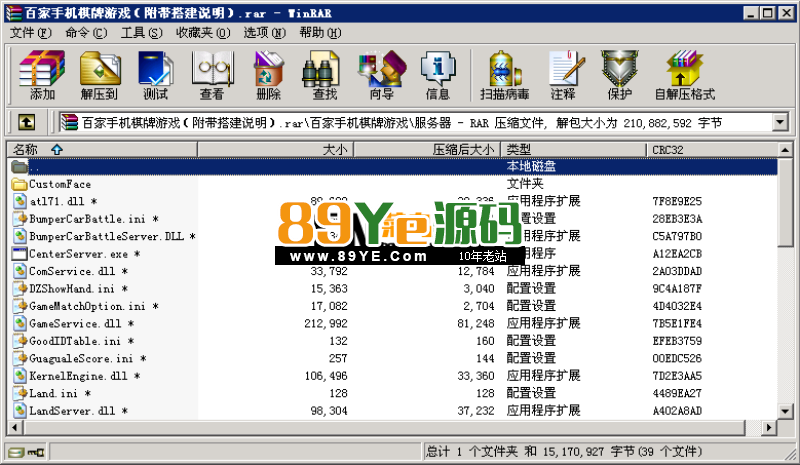The image size is (800, 465).
Task: Expand the address path dropdown arrow
Action: [780, 123]
